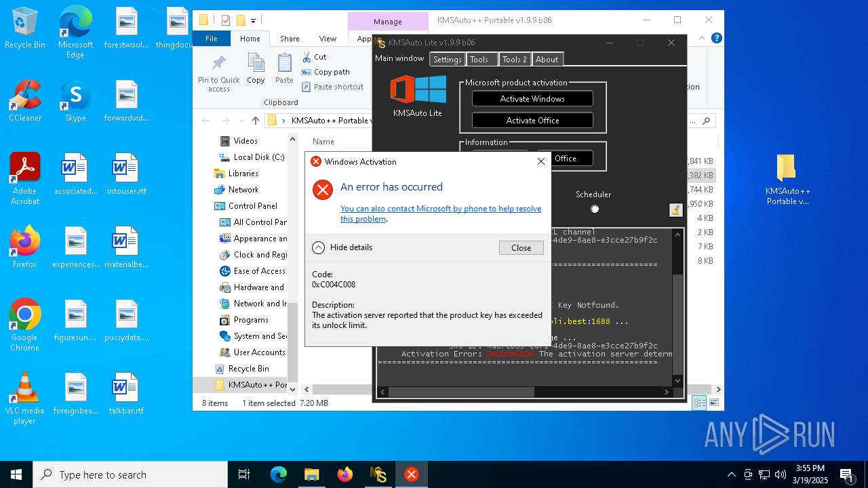
Task: Select KMSAuto++ Portable folder on desktop
Action: 787,180
